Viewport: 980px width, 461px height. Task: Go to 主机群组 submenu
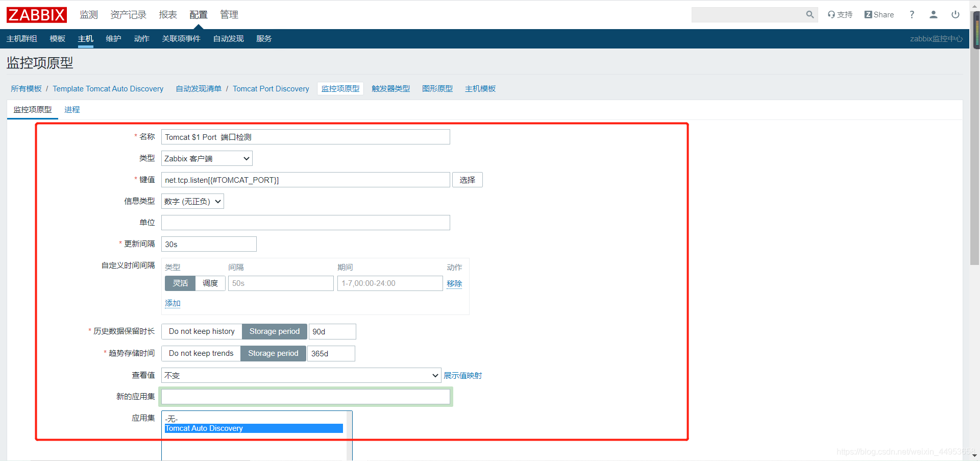pos(22,39)
